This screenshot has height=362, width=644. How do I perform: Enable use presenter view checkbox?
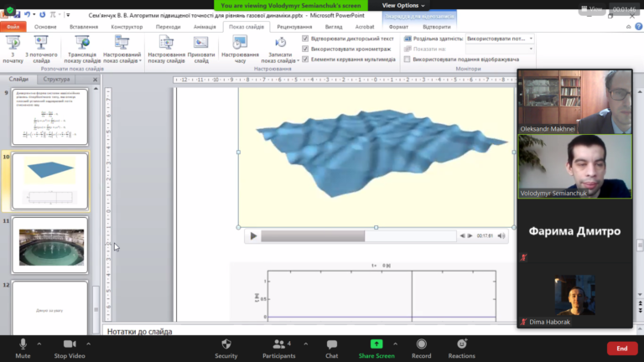click(x=407, y=59)
